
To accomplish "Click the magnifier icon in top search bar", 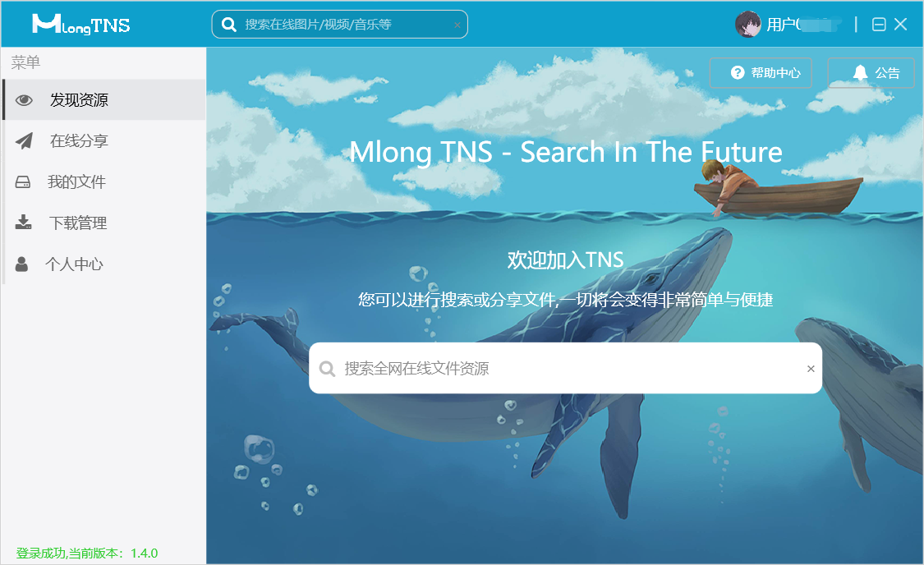I will [x=228, y=24].
